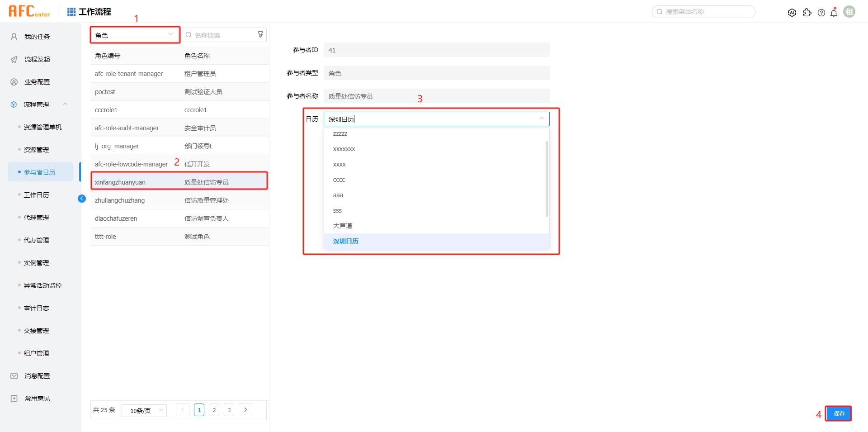Open notifications bell icon

click(834, 13)
